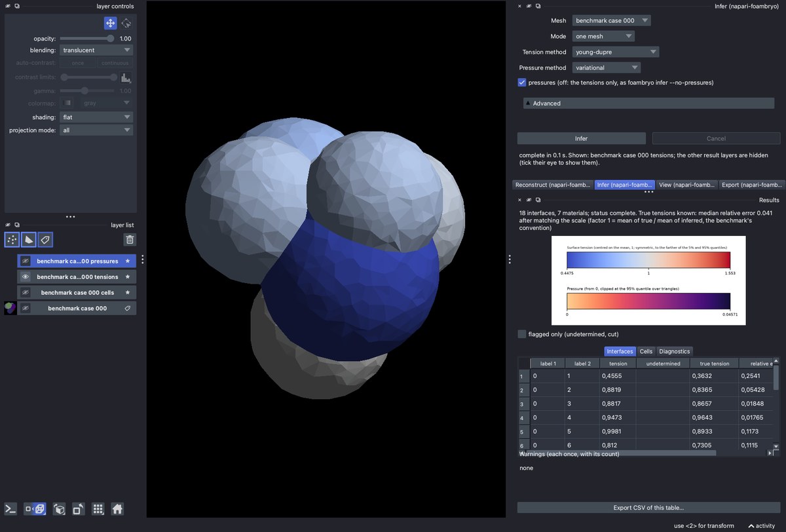Add a new labels layer

click(x=45, y=240)
